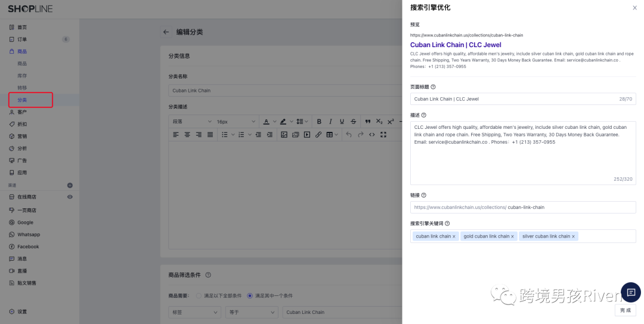Open the 等于 operator dropdown

click(x=252, y=313)
